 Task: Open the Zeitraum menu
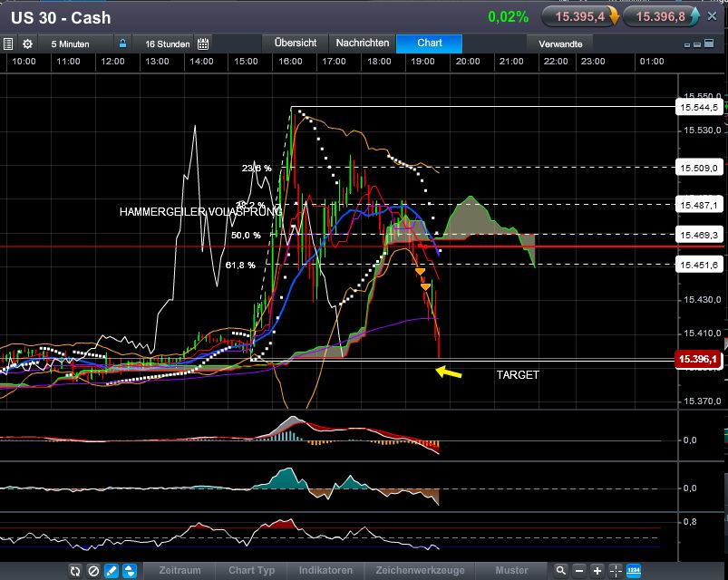coord(180,570)
